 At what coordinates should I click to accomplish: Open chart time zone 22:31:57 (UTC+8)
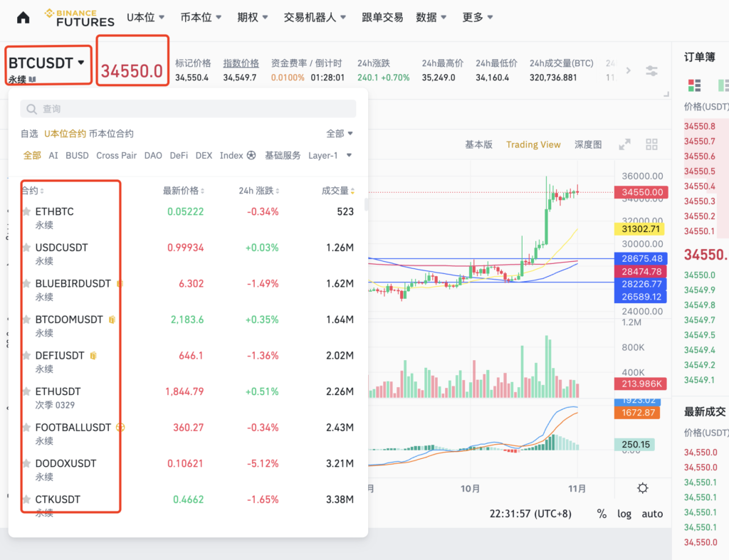tap(530, 514)
